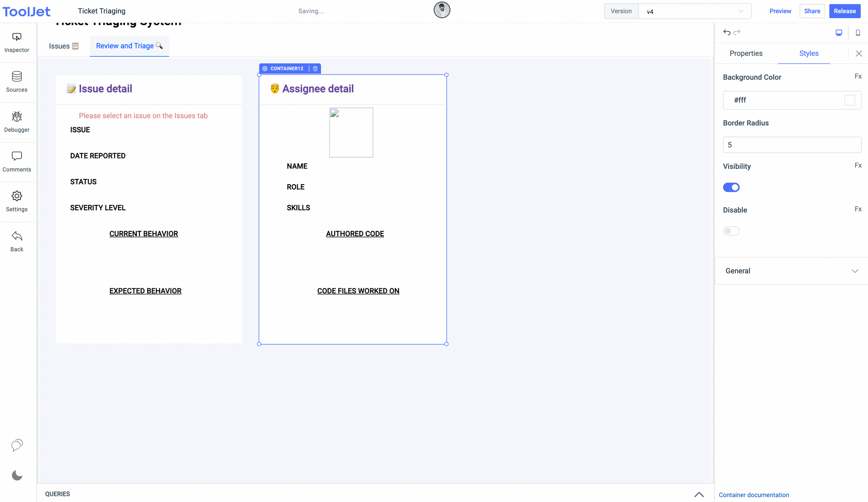
Task: Open the Comments sidebar icon
Action: (17, 162)
